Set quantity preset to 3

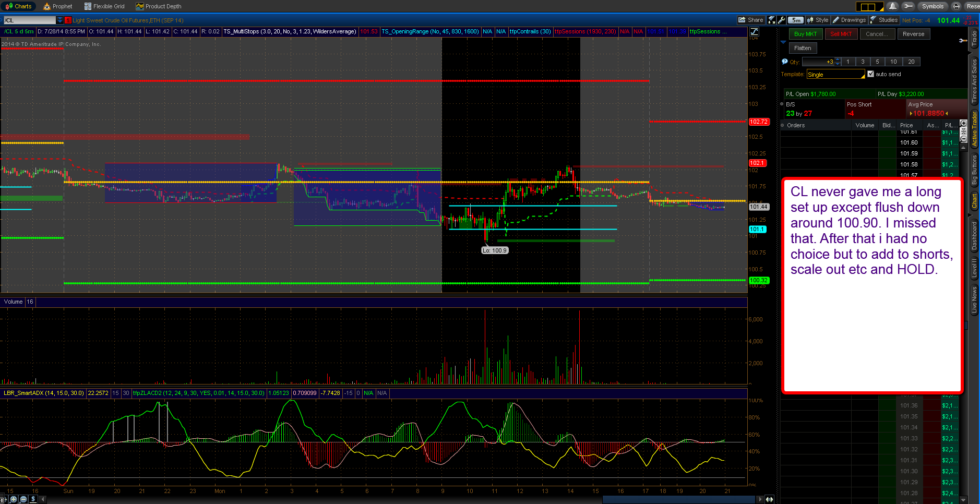click(x=863, y=62)
